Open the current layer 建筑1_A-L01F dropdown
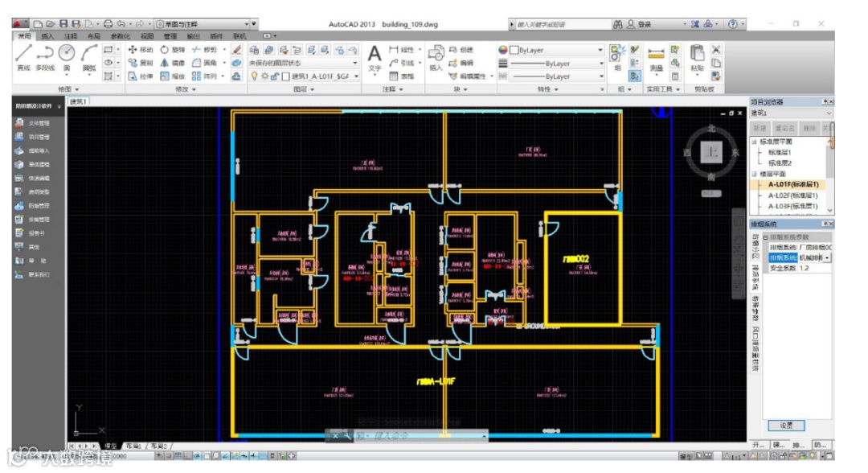 [x=356, y=76]
